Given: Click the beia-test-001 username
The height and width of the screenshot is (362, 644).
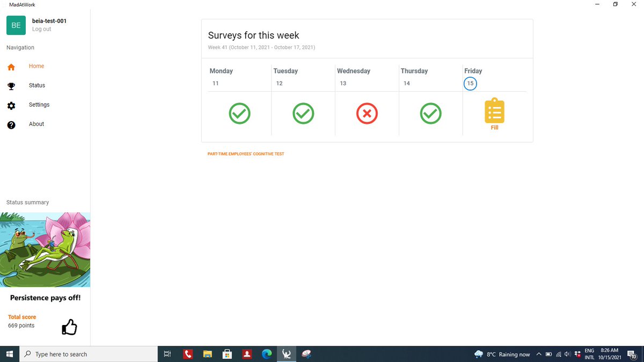Looking at the screenshot, I should pyautogui.click(x=49, y=21).
